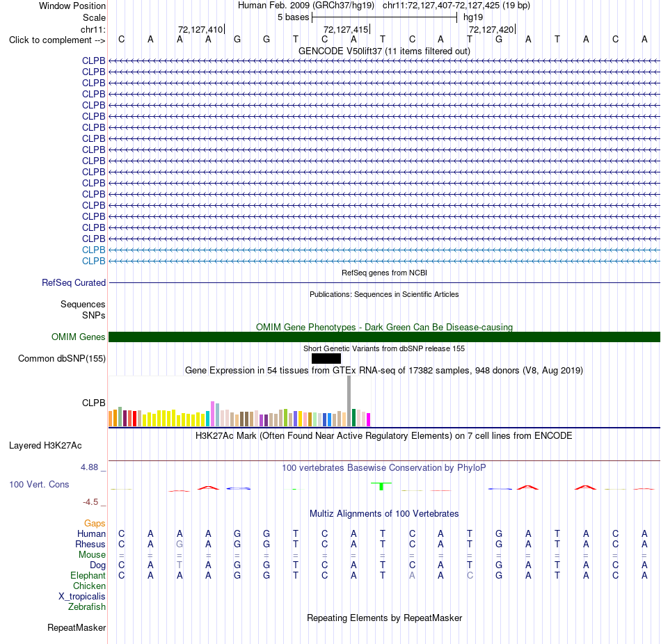Click the Zebrafish species label
Image resolution: width=661 pixels, height=644 pixels.
[x=87, y=607]
